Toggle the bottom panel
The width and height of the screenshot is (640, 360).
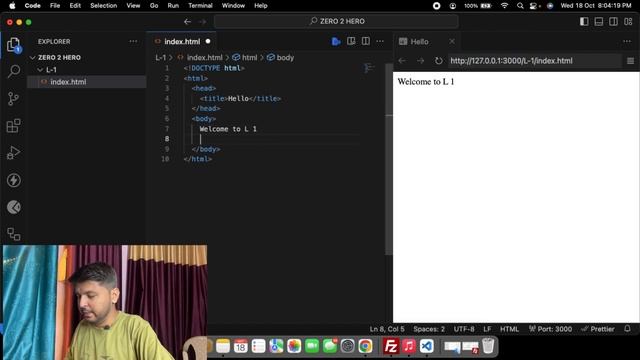click(x=599, y=22)
